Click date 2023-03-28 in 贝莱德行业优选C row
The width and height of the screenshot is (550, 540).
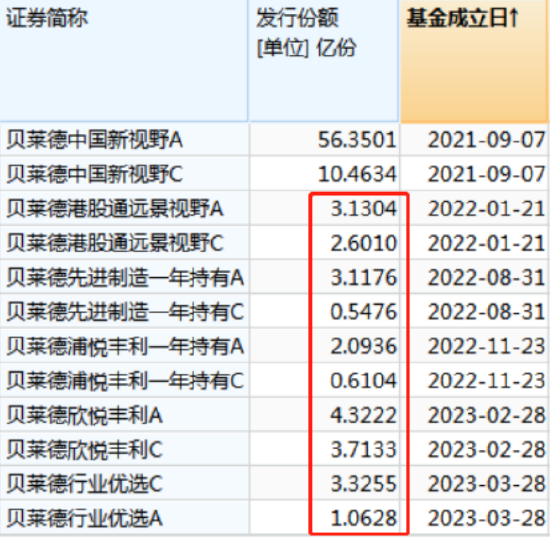(x=487, y=484)
